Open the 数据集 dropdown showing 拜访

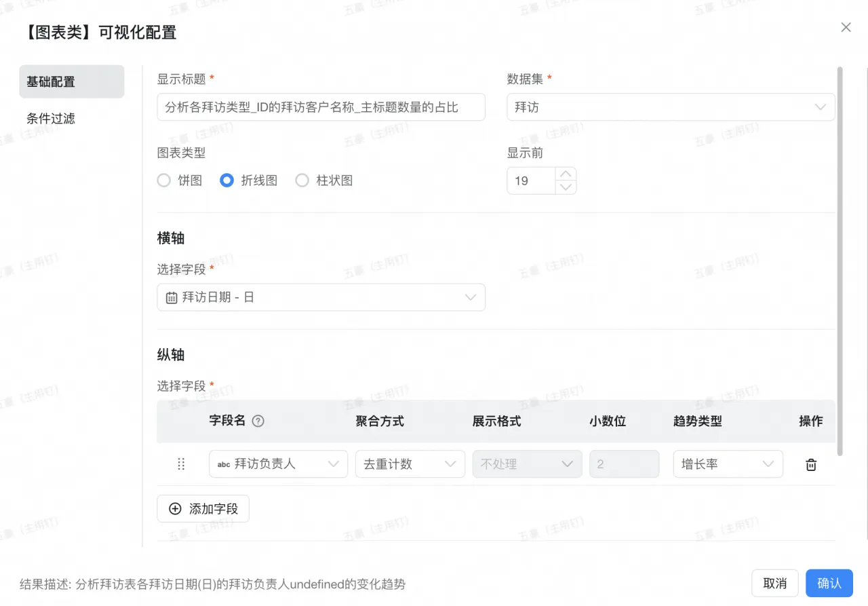click(x=671, y=107)
